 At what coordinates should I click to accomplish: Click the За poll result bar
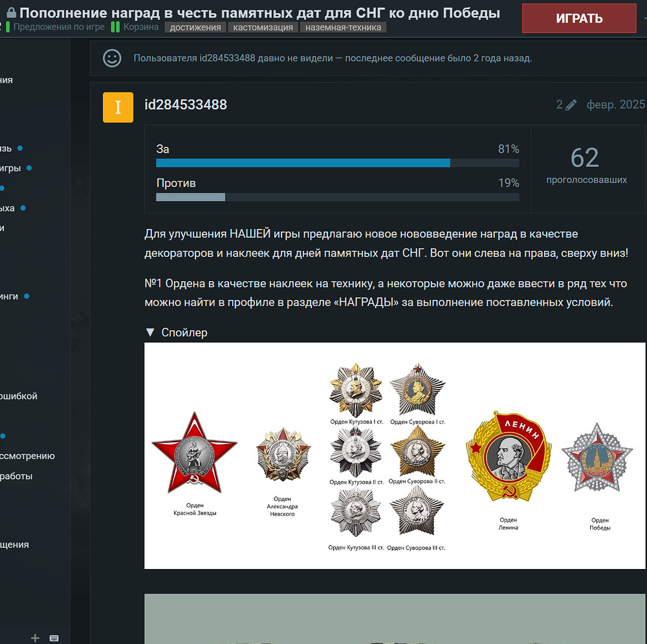338,163
